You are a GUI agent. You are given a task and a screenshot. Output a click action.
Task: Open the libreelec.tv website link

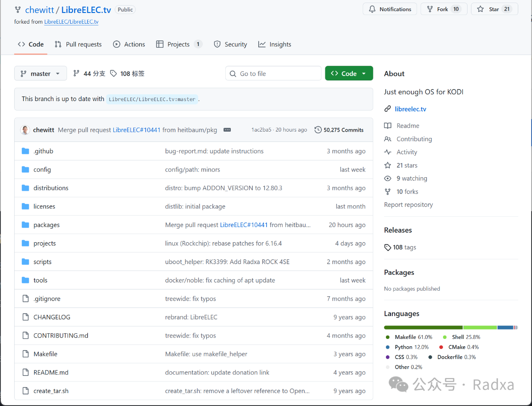point(410,109)
